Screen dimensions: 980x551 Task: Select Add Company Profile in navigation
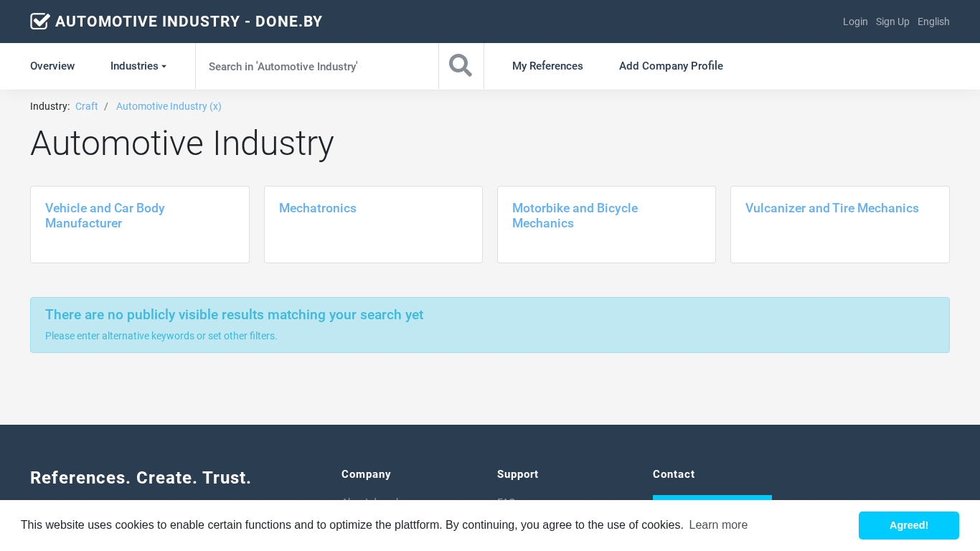(671, 66)
